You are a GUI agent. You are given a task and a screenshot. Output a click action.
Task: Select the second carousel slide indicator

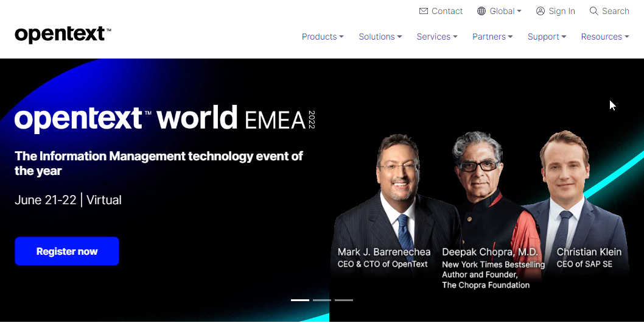(322, 300)
